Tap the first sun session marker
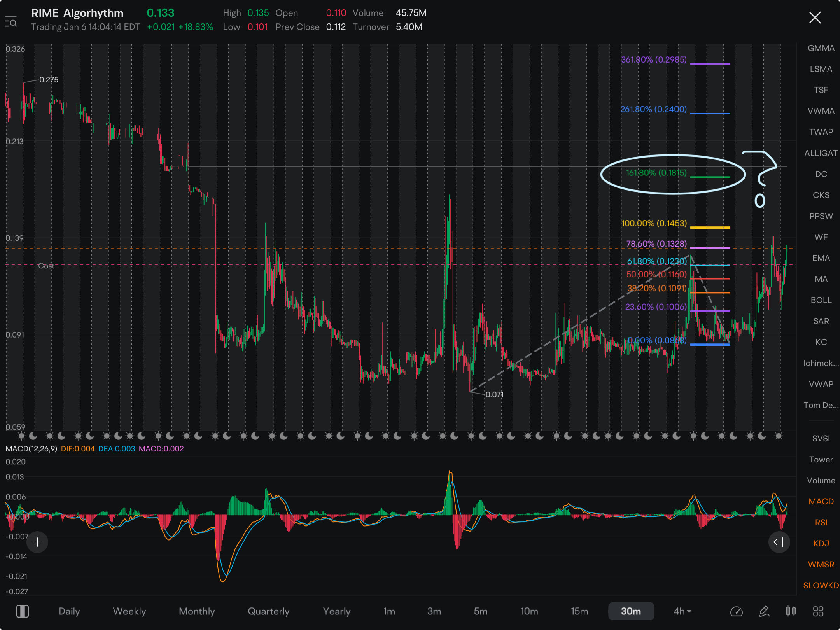Viewport: 840px width, 630px height. [x=21, y=436]
